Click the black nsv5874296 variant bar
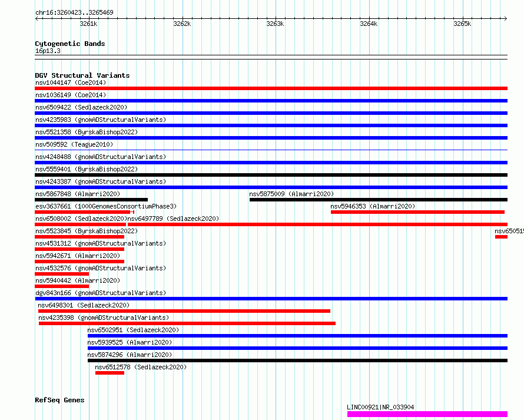The image size is (524, 420). pos(297,361)
